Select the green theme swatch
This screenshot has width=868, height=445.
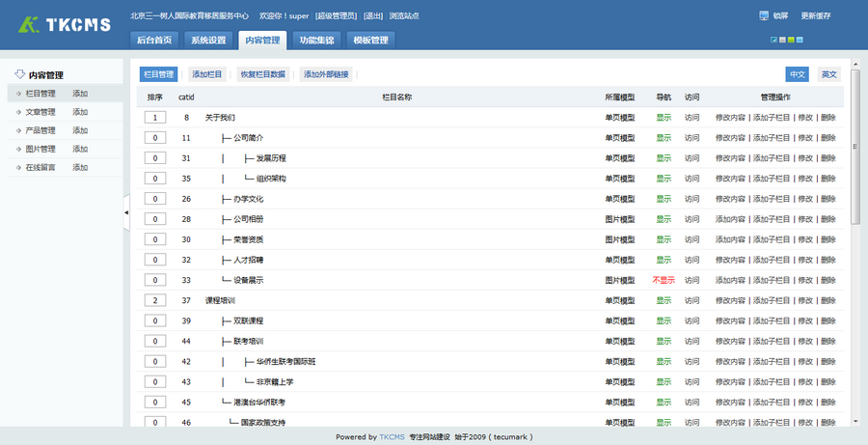click(x=791, y=40)
